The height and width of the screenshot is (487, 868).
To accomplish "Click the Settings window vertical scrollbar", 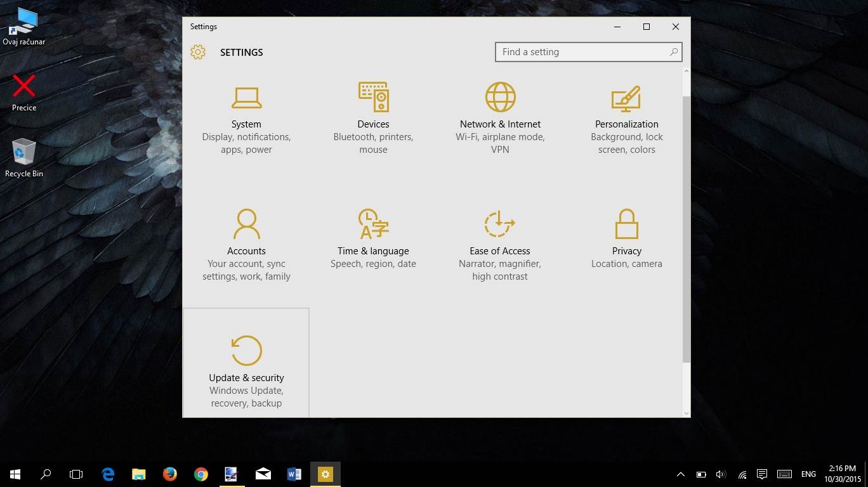I will pos(686,228).
